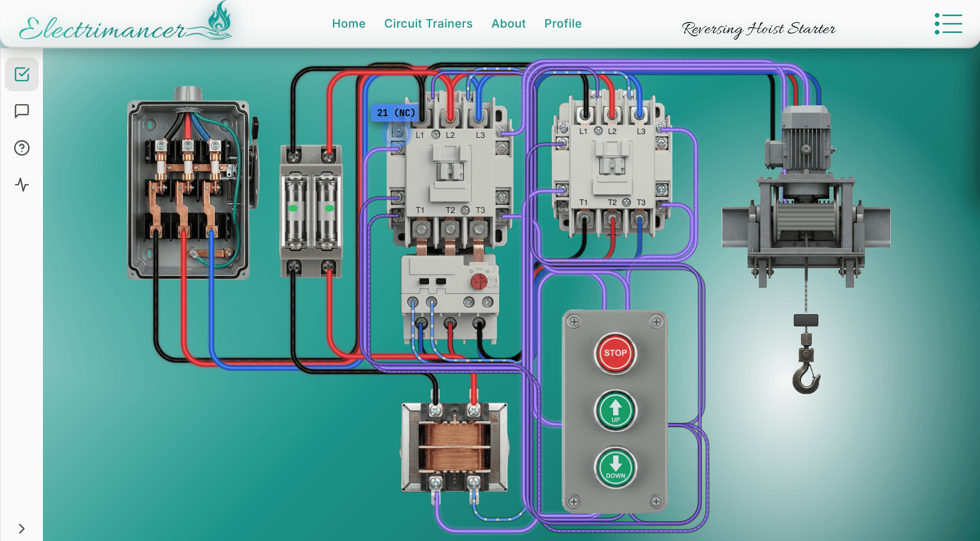Click the terminal labeled 21 (NC)
Viewport: 980px width, 541px height.
(x=398, y=132)
